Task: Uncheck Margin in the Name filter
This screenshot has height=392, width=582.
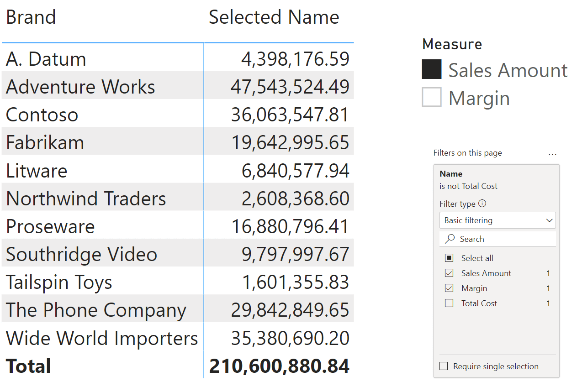Action: tap(449, 288)
